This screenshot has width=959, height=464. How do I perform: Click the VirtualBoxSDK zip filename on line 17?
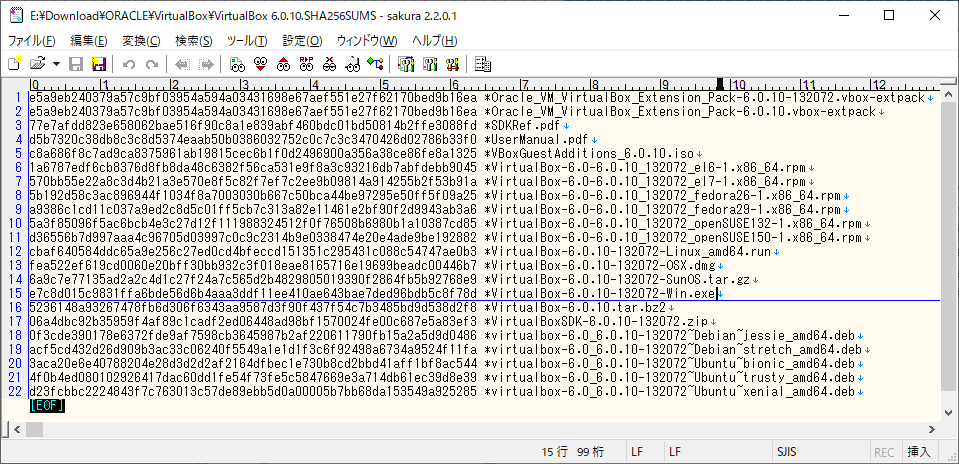click(596, 322)
